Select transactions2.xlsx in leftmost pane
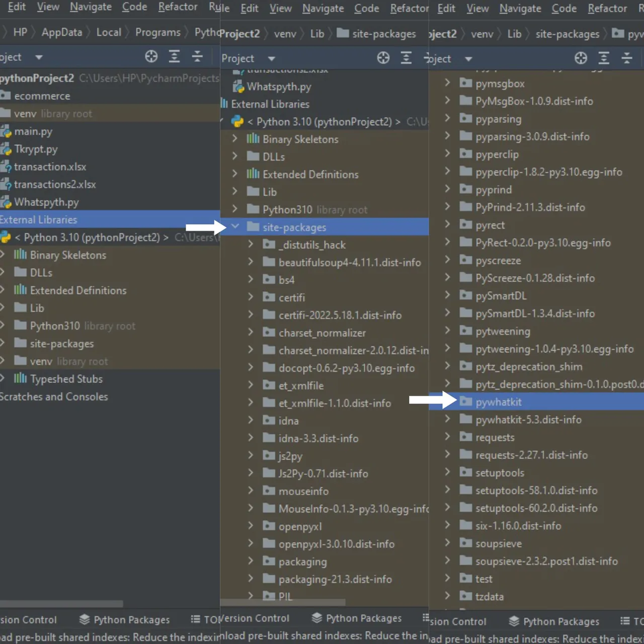This screenshot has width=644, height=644. pyautogui.click(x=110, y=184)
